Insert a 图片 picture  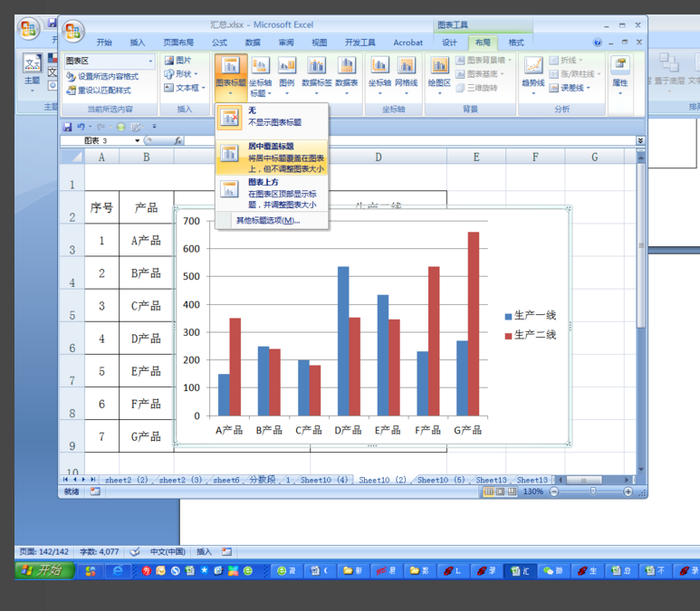[177, 61]
